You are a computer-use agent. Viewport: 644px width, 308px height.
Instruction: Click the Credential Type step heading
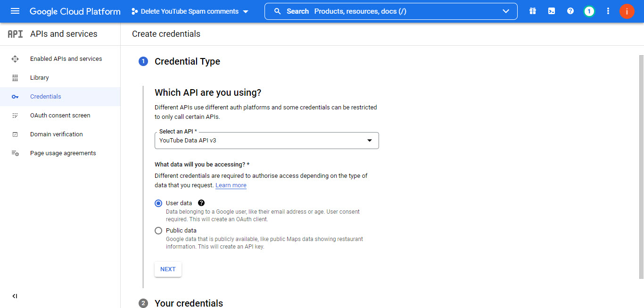[187, 61]
